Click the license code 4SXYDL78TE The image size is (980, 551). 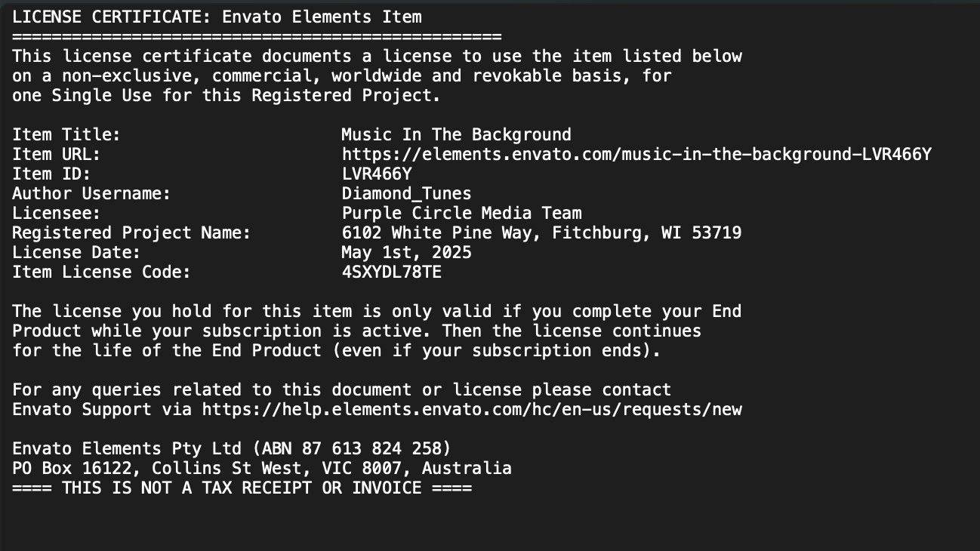click(x=391, y=272)
